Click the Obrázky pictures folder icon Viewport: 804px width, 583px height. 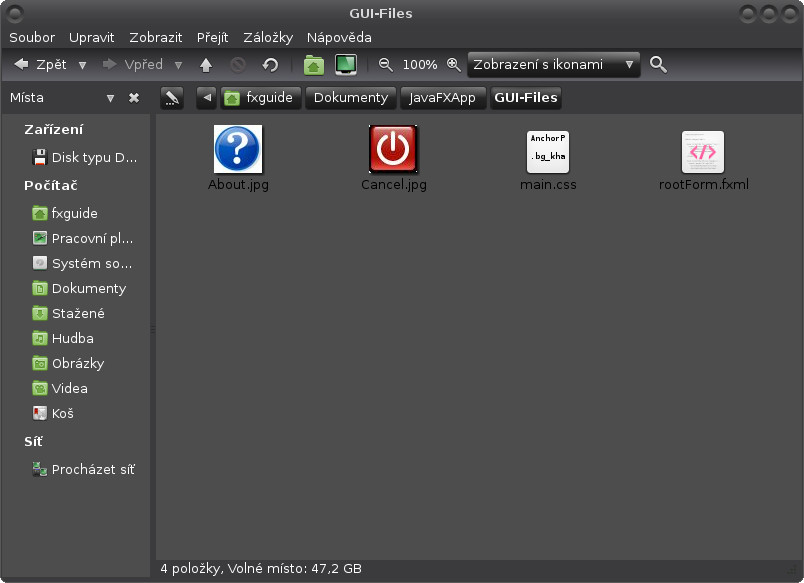coord(39,363)
